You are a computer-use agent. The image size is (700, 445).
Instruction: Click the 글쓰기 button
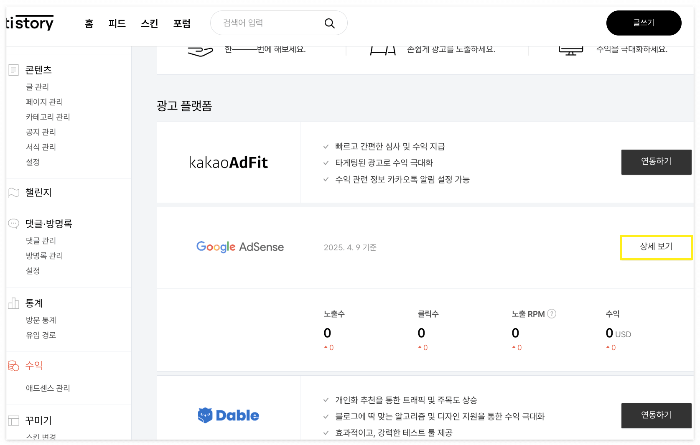tap(643, 23)
